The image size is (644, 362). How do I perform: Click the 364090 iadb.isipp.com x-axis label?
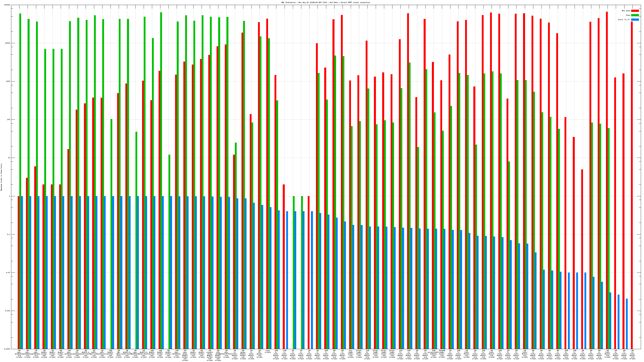click(x=442, y=354)
